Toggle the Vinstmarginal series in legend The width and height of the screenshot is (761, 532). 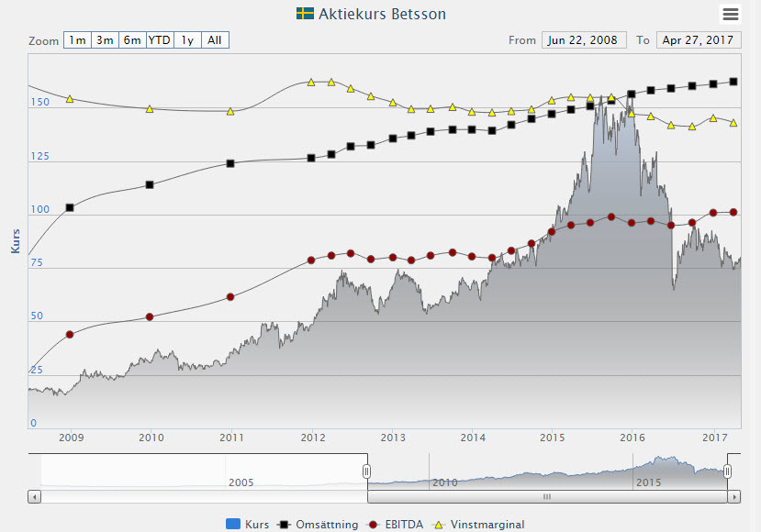[478, 525]
